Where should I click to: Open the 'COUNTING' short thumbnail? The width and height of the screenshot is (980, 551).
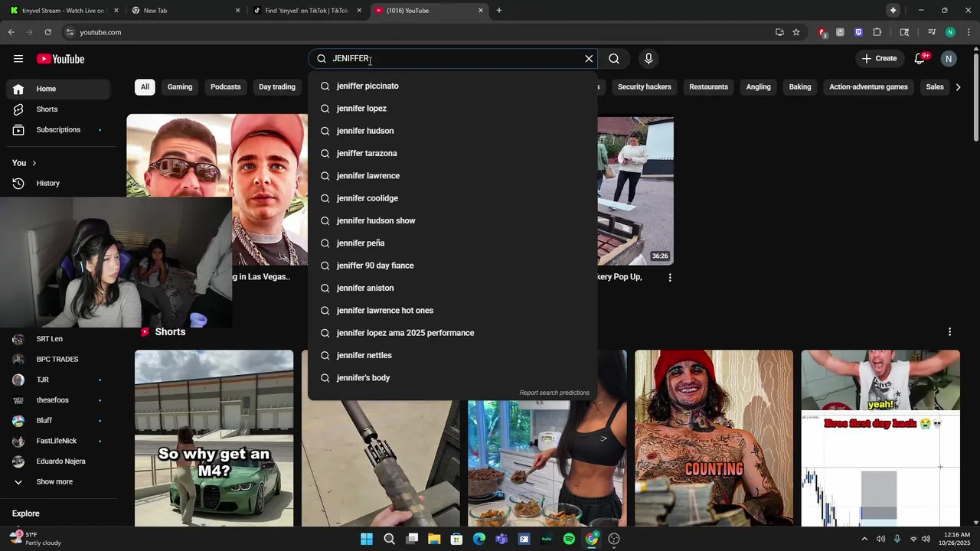[714, 439]
